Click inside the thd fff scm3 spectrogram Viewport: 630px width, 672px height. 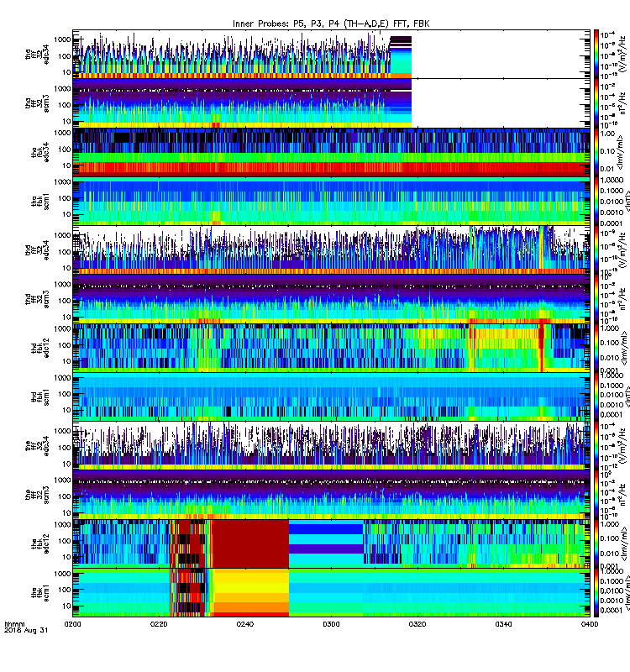[x=331, y=299]
